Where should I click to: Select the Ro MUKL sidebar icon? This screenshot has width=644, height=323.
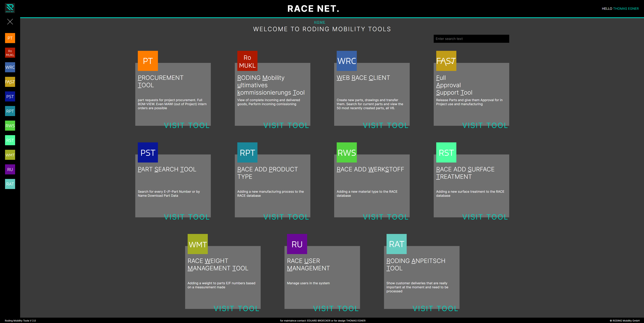(10, 53)
